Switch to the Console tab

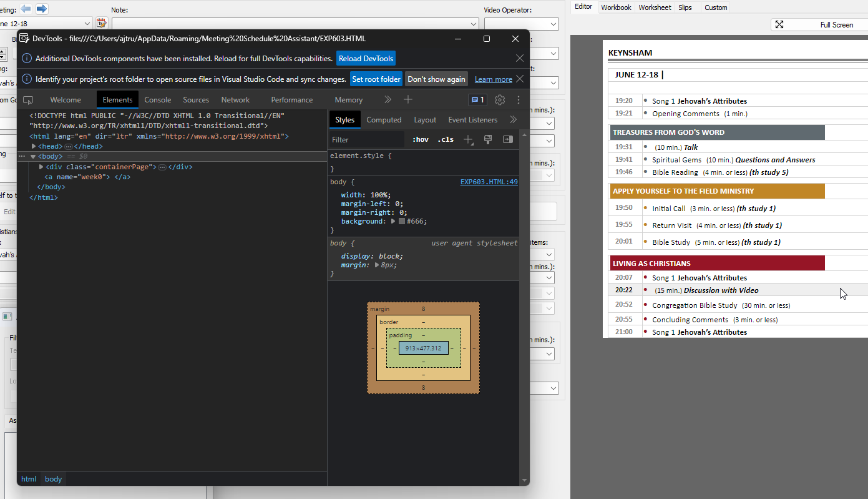coord(157,99)
